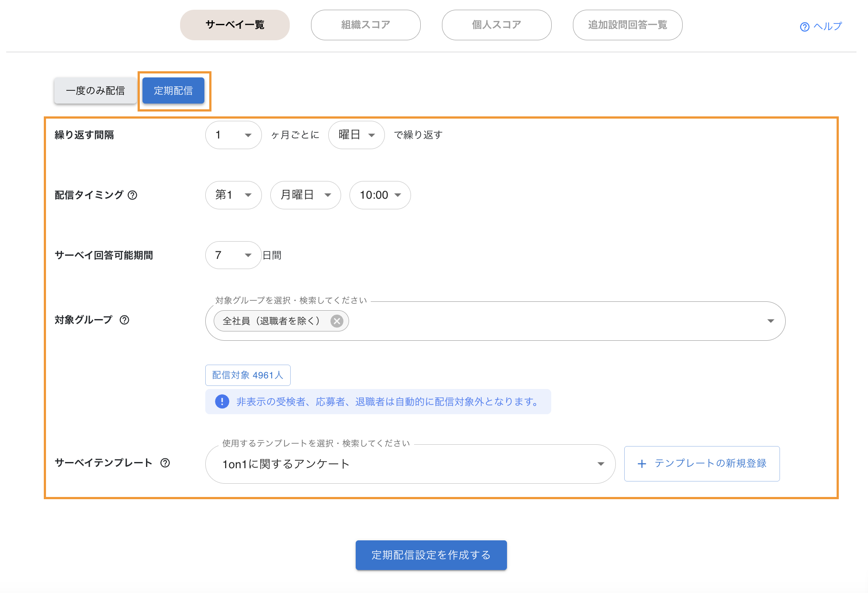Select 定期配信 delivery mode
The width and height of the screenshot is (868, 593).
(x=173, y=91)
